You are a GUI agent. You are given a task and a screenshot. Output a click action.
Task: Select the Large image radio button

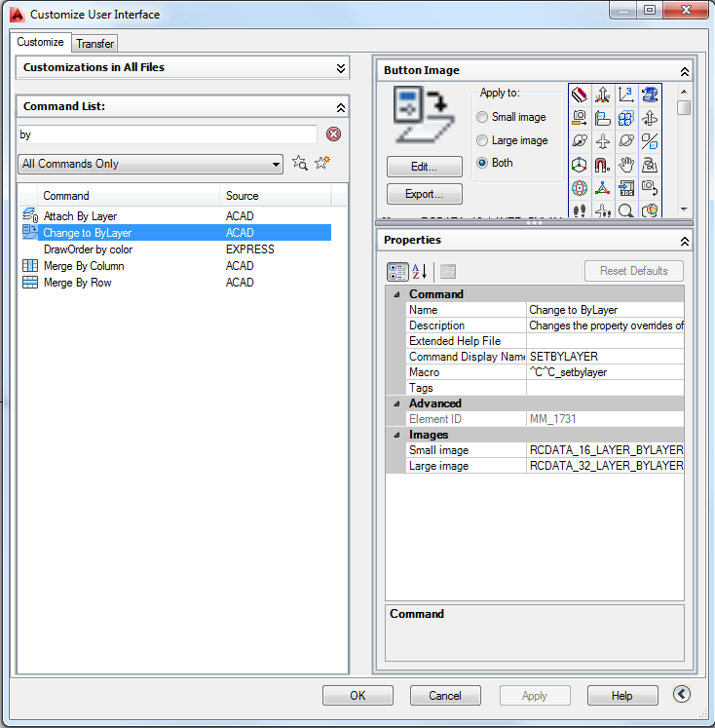pyautogui.click(x=482, y=140)
